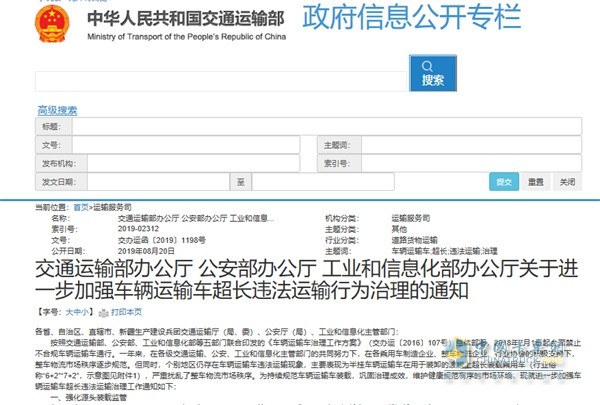Image resolution: width=600 pixels, height=405 pixels.
Task: Click the national emblem logo
Action: click(x=52, y=23)
